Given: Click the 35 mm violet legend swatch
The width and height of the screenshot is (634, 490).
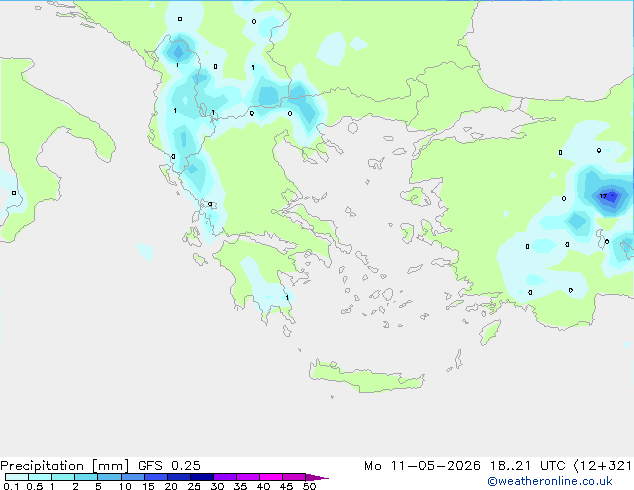Looking at the screenshot, I should tap(248, 477).
